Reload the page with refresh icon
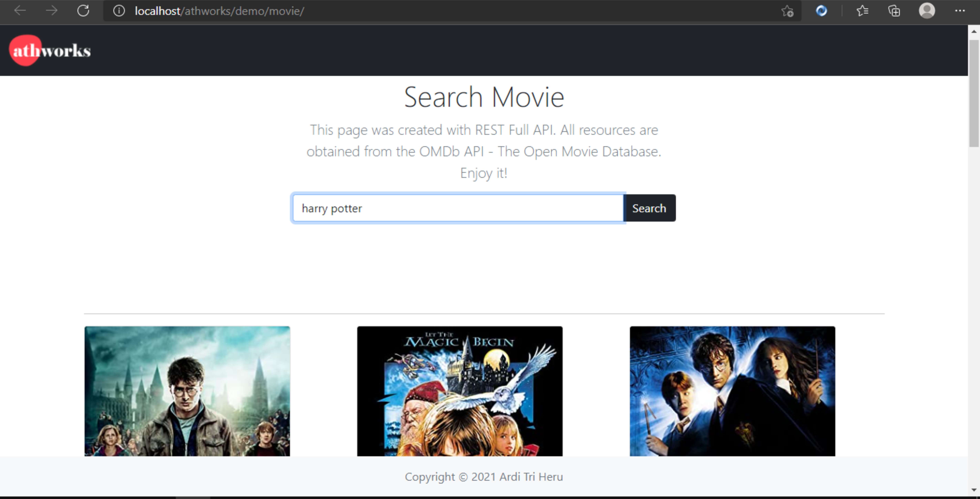The height and width of the screenshot is (499, 980). click(83, 11)
